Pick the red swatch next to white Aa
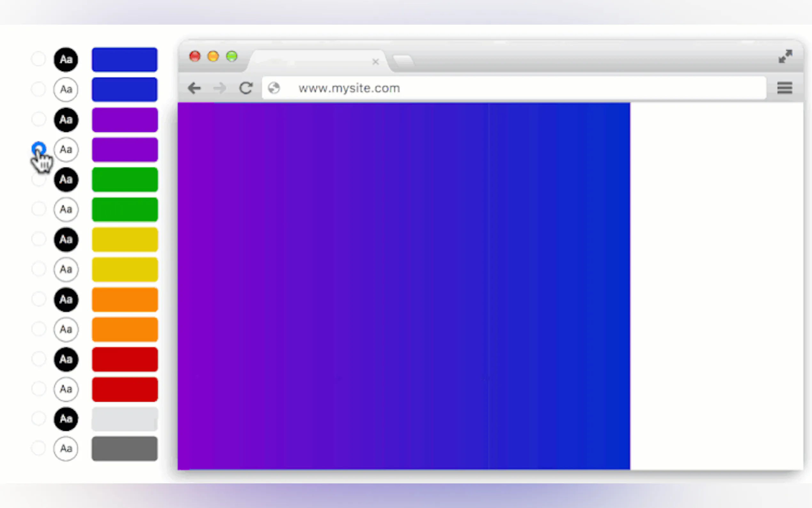Image resolution: width=812 pixels, height=508 pixels. point(125,389)
